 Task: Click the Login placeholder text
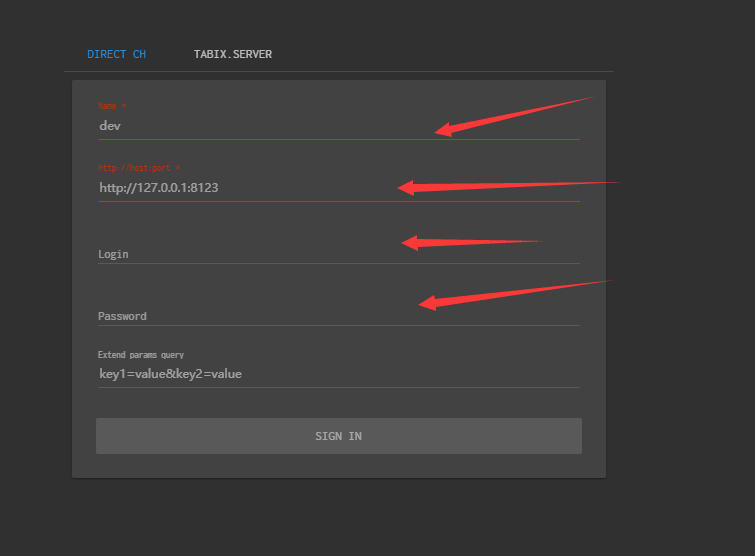(113, 254)
